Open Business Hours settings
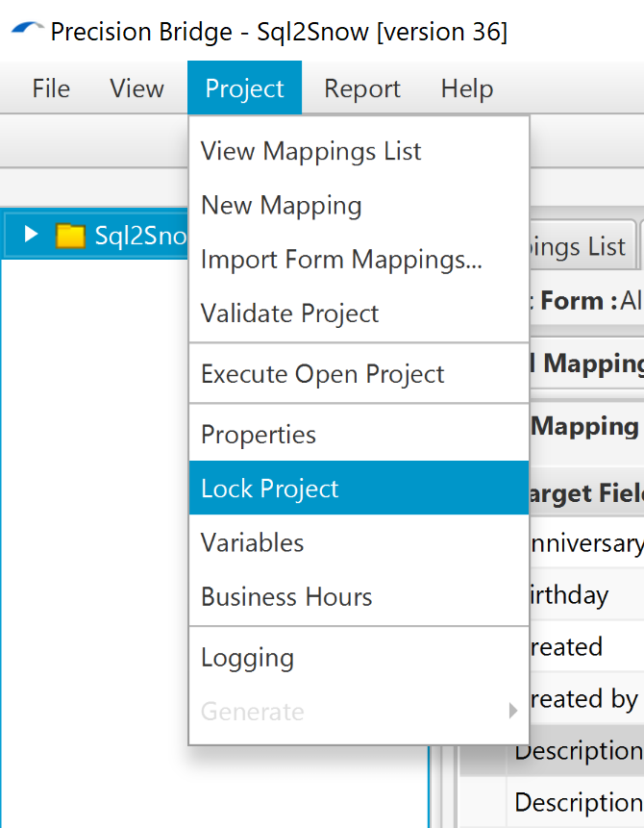 pyautogui.click(x=359, y=596)
